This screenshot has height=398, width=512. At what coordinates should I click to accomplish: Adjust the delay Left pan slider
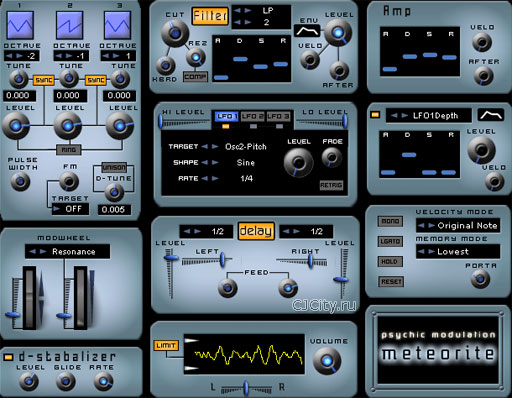coord(223,260)
